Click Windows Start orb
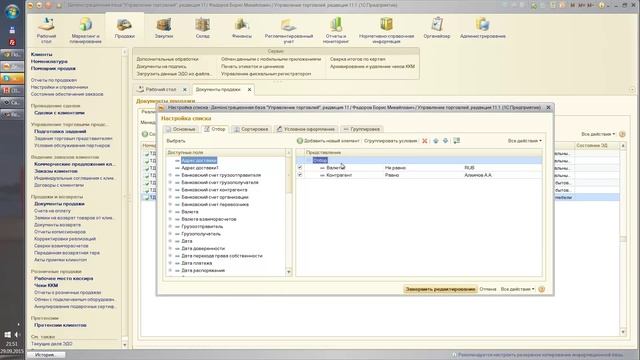The width and height of the screenshot is (640, 360). point(12,11)
